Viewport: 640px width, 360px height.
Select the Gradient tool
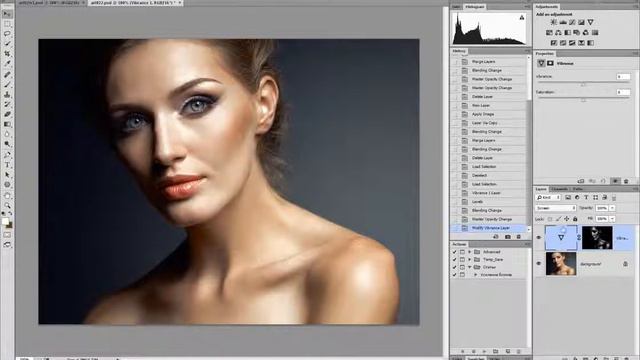click(x=7, y=124)
